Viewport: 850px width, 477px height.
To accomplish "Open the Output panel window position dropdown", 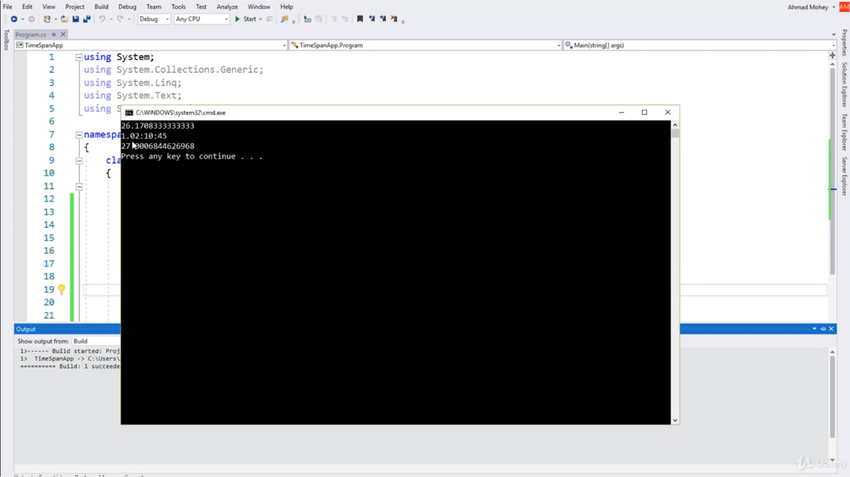I will 814,329.
